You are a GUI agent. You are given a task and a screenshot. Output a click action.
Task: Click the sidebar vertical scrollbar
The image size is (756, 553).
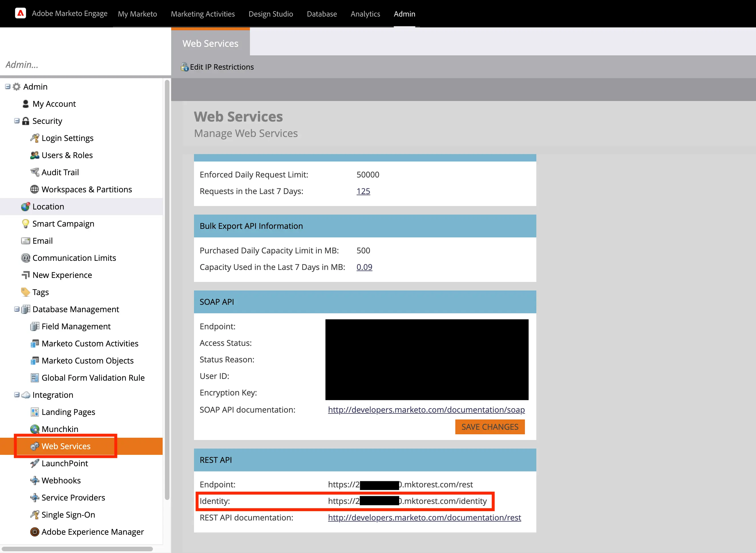click(x=167, y=288)
